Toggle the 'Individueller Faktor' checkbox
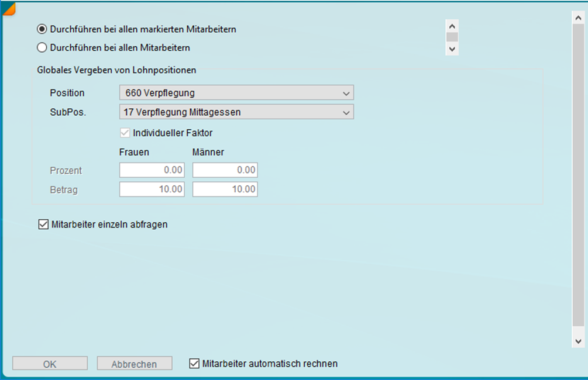 point(125,133)
